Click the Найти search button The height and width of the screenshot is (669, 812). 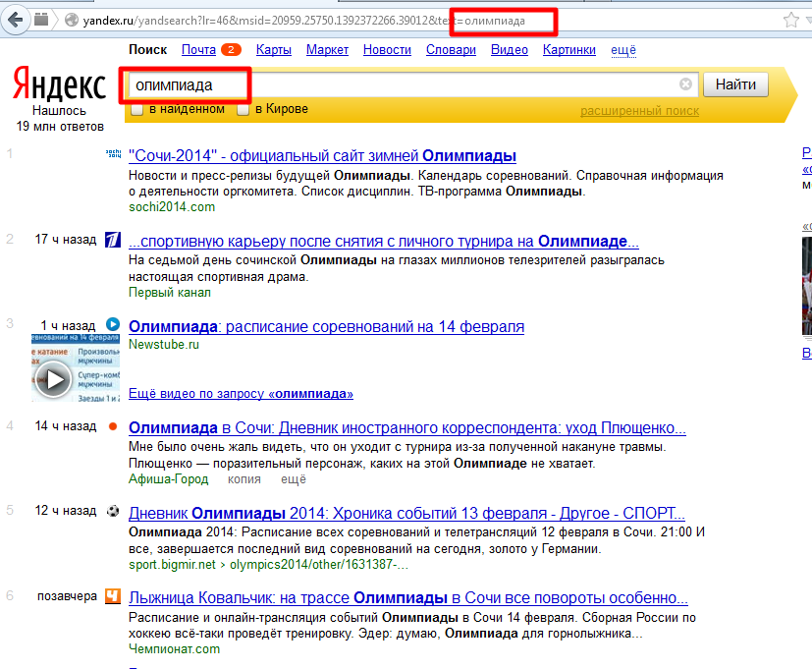coord(735,84)
